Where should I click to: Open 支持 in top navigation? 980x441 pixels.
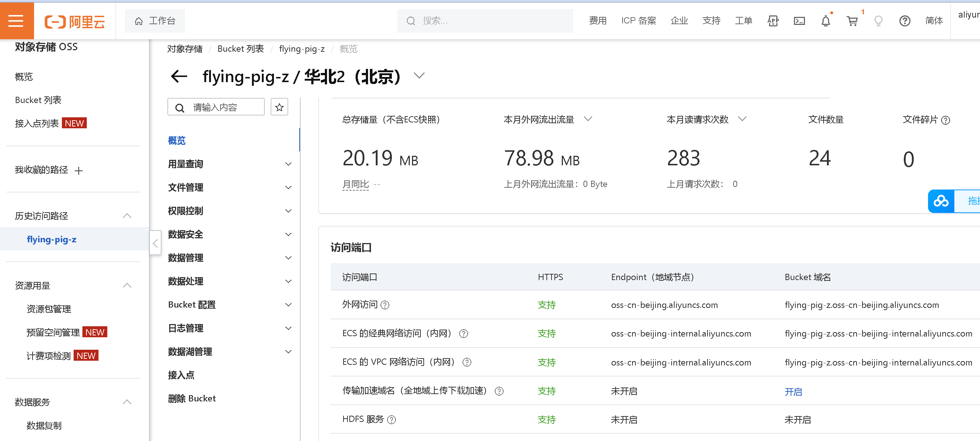(x=711, y=21)
